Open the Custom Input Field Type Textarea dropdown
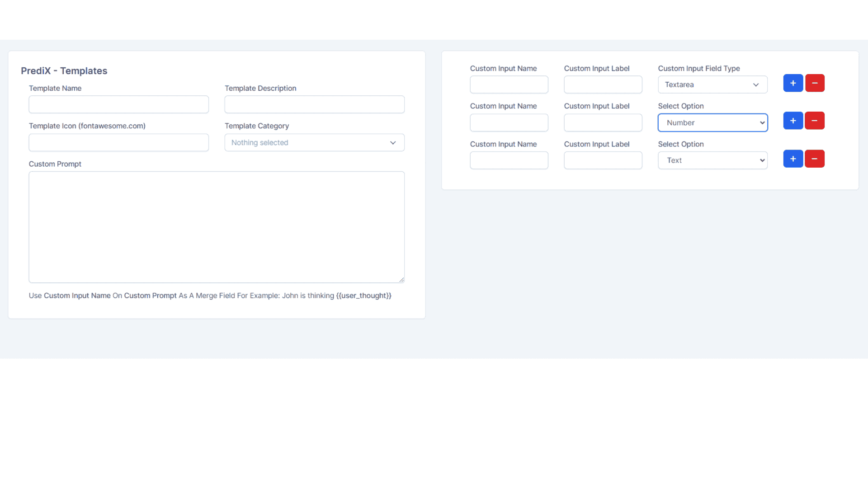This screenshot has width=868, height=488. [x=712, y=84]
